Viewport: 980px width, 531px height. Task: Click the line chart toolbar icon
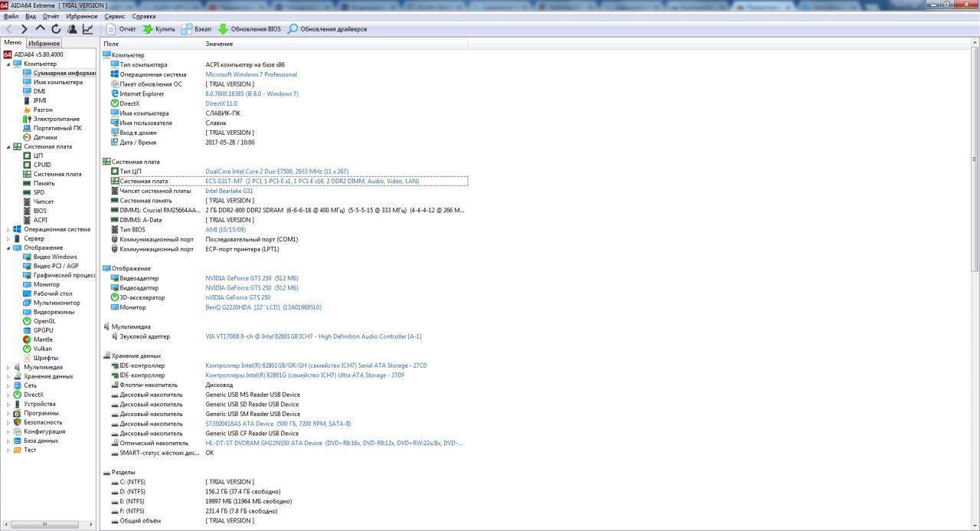[88, 29]
